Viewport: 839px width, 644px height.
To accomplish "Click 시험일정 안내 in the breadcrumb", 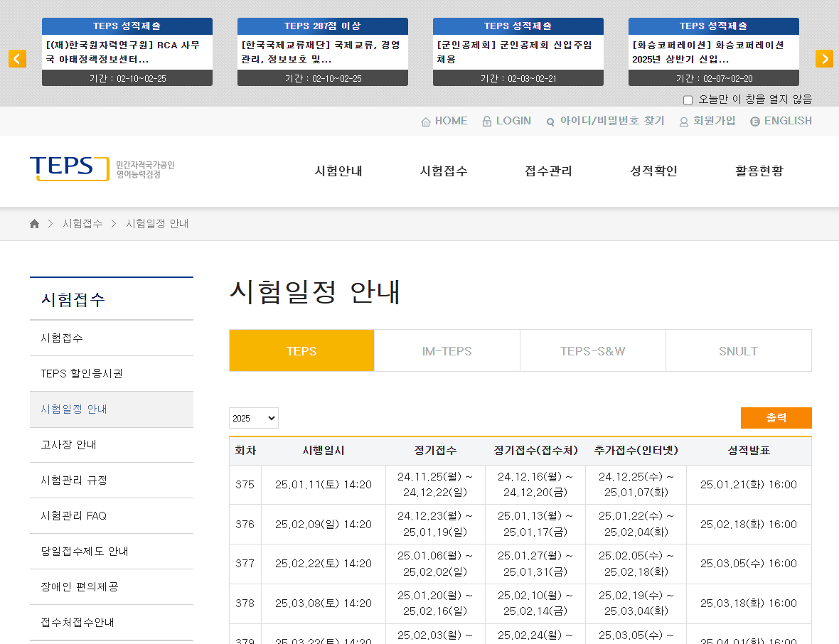I will [x=157, y=224].
